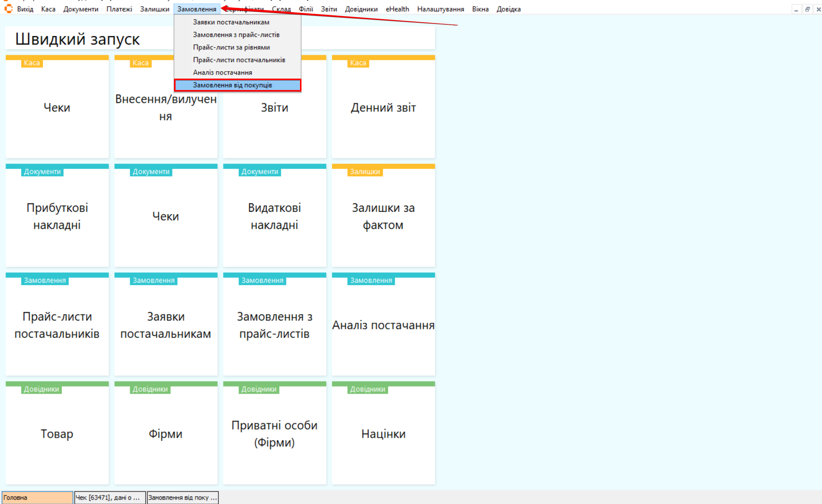Click the 'Товар' directory tile
Viewport: 822px width, 504px height.
[x=57, y=433]
